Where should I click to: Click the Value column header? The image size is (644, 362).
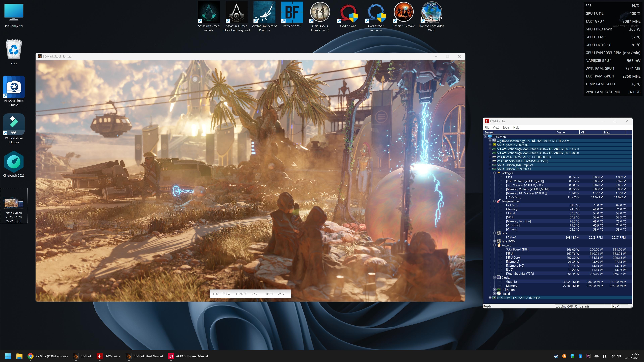pyautogui.click(x=568, y=132)
